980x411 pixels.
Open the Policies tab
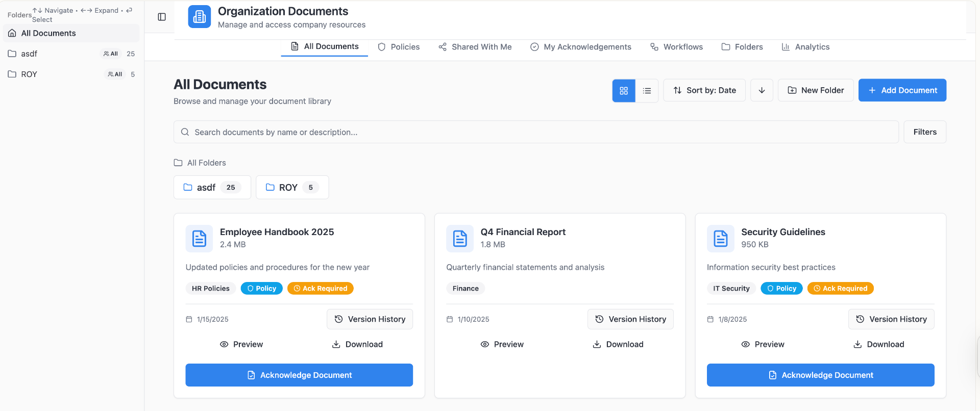[399, 47]
